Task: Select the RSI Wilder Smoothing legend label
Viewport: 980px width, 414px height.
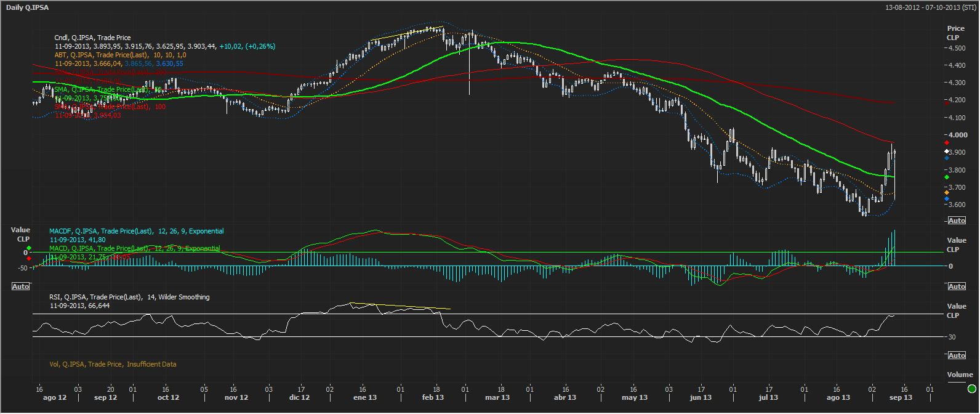Action: [x=129, y=297]
